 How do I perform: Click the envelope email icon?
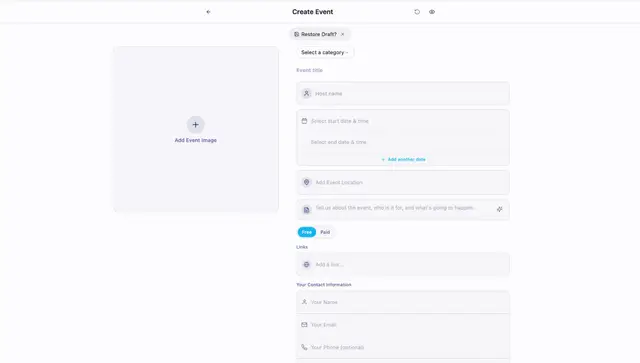pos(304,325)
